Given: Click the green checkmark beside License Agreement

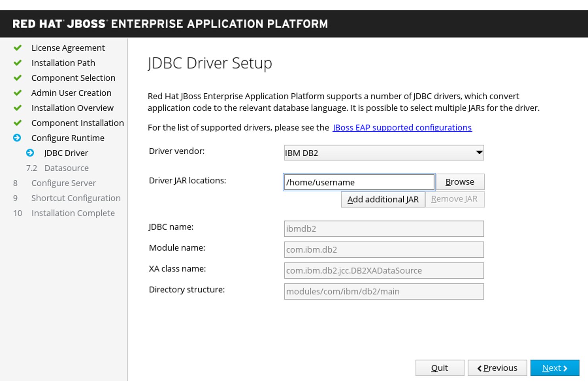Looking at the screenshot, I should tap(17, 48).
